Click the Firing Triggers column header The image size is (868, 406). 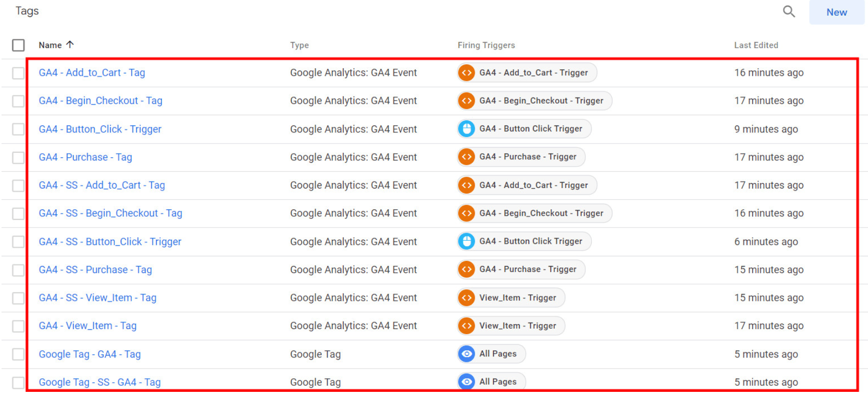(x=486, y=46)
